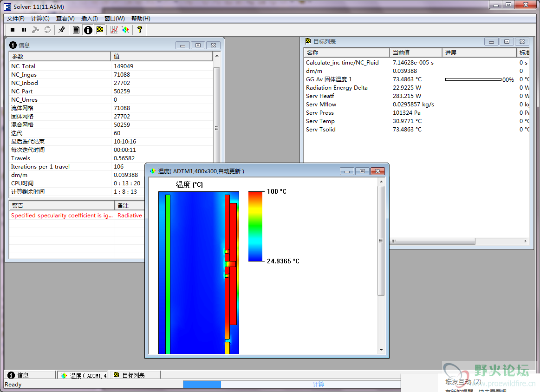The image size is (540, 392).
Task: Click the greyed-out hammer tool icon
Action: coord(35,30)
